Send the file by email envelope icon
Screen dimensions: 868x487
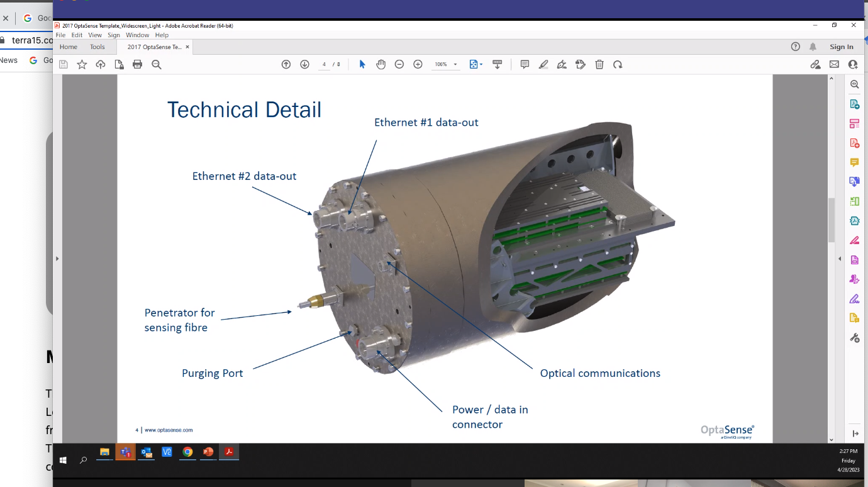pos(834,64)
